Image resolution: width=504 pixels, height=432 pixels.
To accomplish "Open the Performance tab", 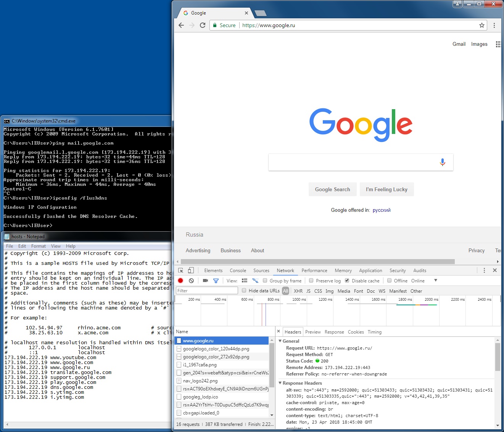I will 314,270.
